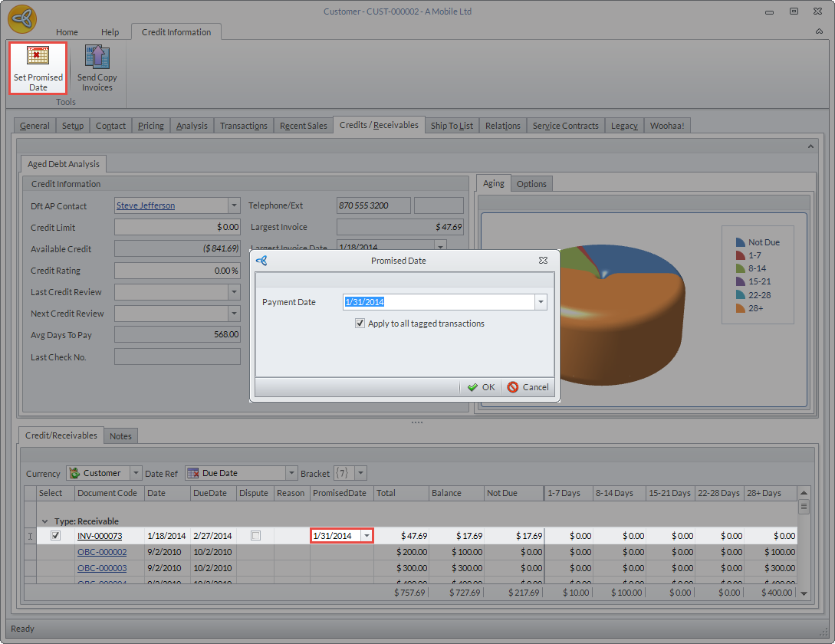Collapse the ribbon with the chevron icon
This screenshot has height=644, width=835.
819,32
